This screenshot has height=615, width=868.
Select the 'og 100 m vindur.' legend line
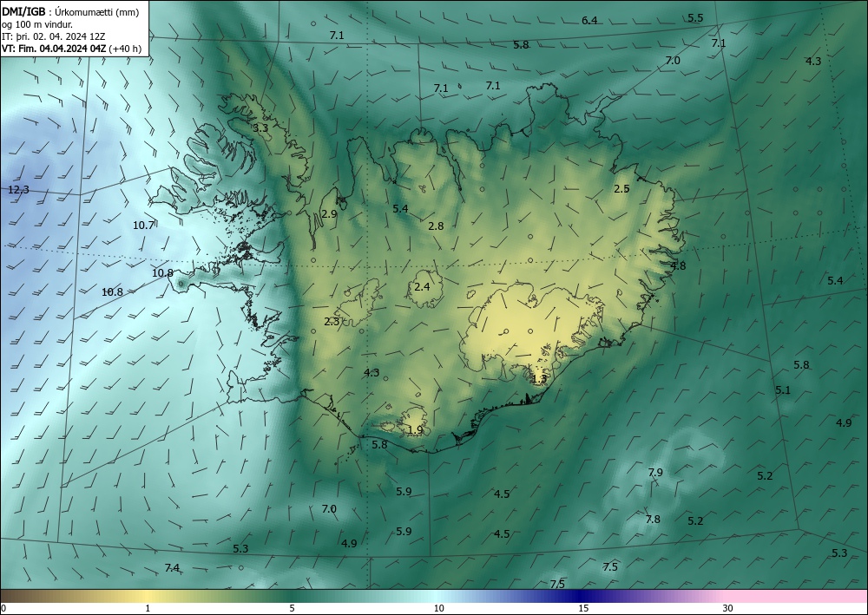(37, 25)
